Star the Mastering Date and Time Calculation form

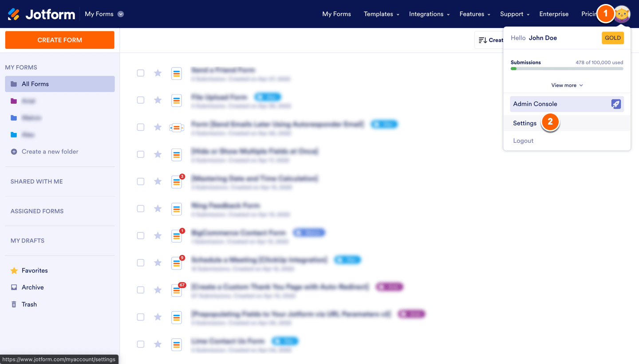158,182
